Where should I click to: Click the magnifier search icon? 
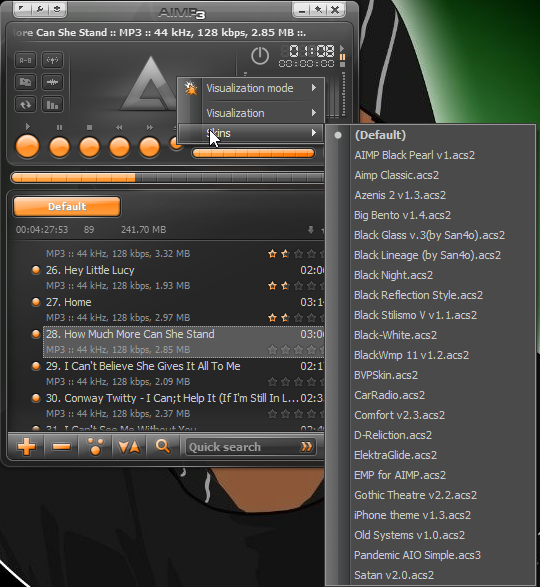coord(163,446)
